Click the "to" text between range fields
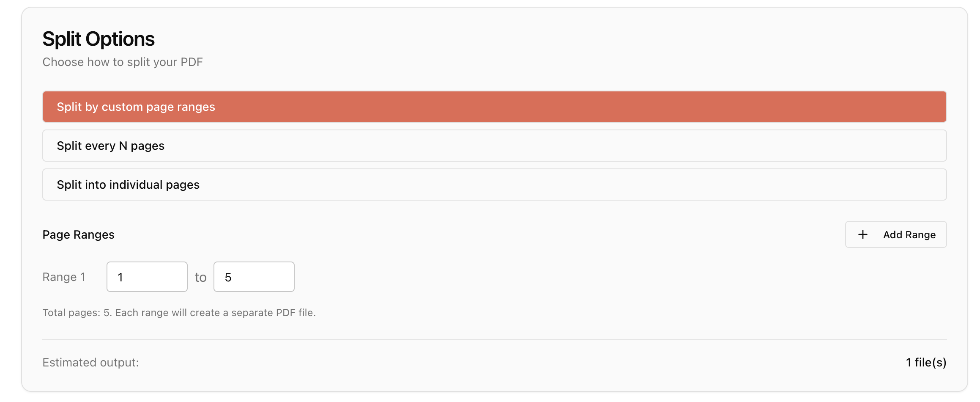980x402 pixels. coord(200,278)
